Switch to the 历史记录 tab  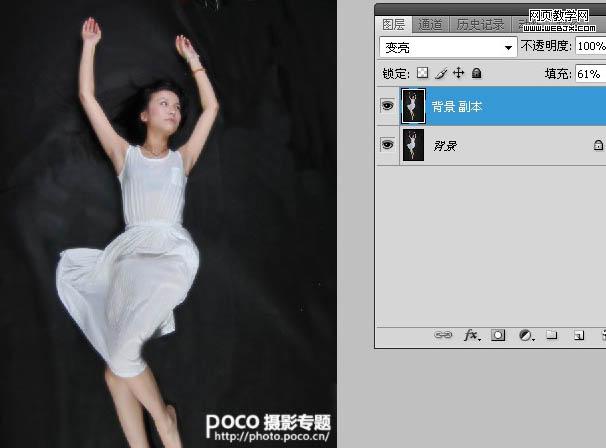(480, 25)
